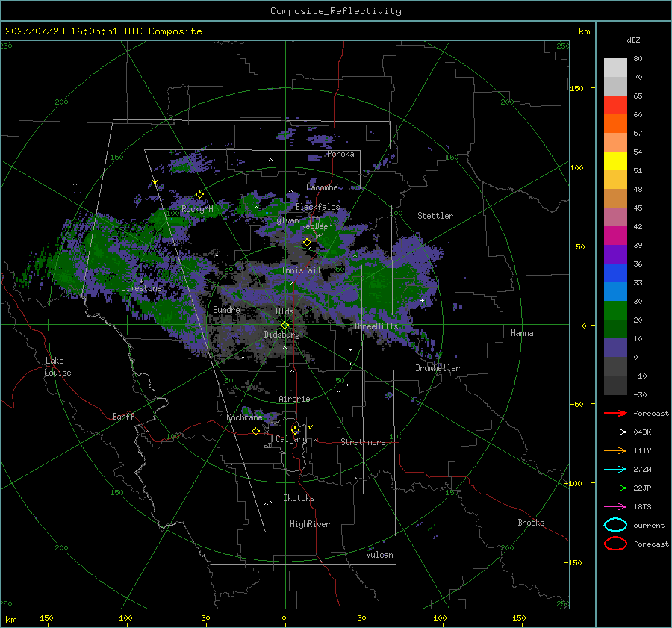Click the 04DK legend label text
The width and height of the screenshot is (672, 628).
pos(642,432)
